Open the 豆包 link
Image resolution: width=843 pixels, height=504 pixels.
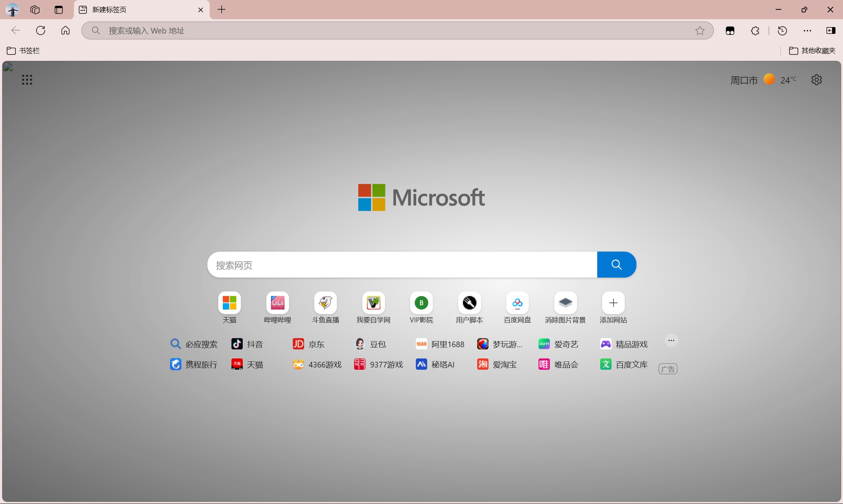coord(370,344)
